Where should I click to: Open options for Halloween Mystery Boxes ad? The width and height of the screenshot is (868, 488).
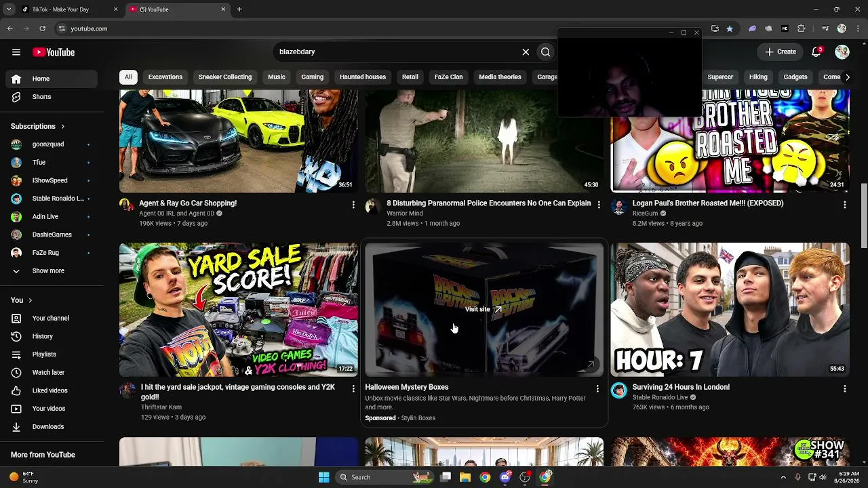(x=597, y=388)
